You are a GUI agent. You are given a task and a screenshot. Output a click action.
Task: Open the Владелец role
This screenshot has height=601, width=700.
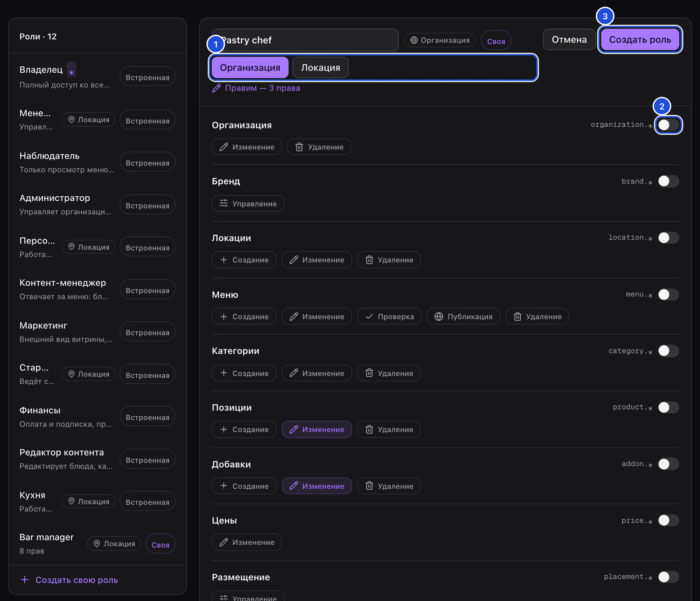click(x=97, y=76)
